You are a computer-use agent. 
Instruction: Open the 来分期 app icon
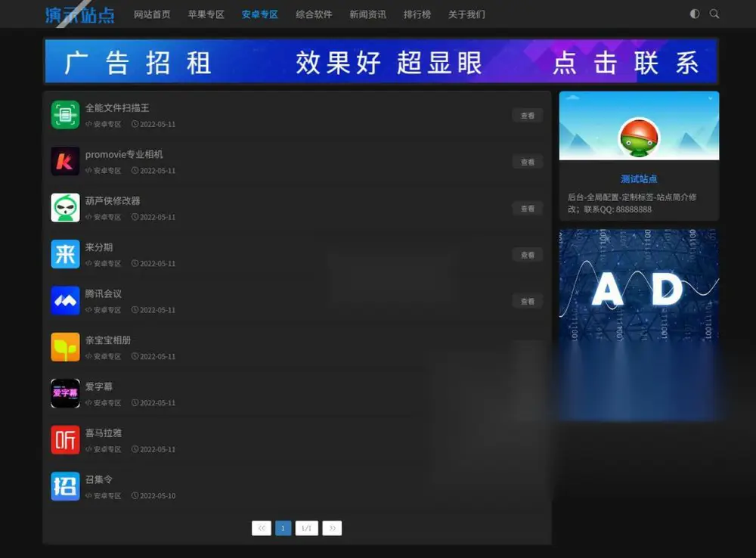(x=65, y=254)
